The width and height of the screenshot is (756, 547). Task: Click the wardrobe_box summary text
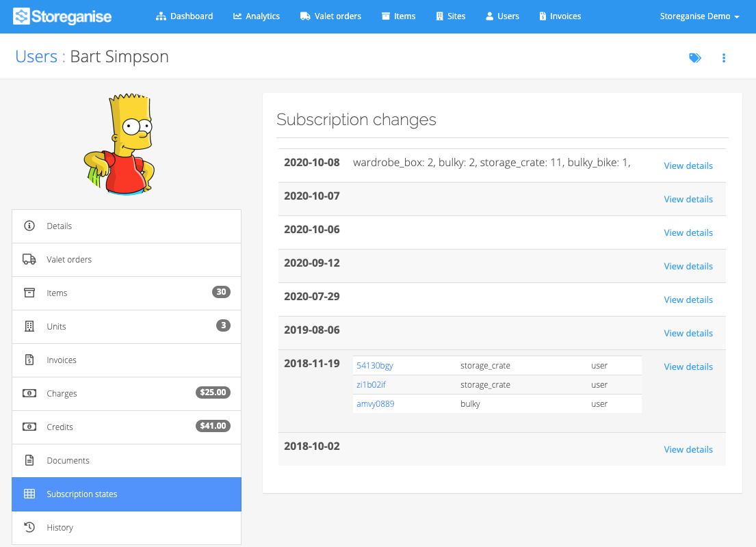pos(491,163)
